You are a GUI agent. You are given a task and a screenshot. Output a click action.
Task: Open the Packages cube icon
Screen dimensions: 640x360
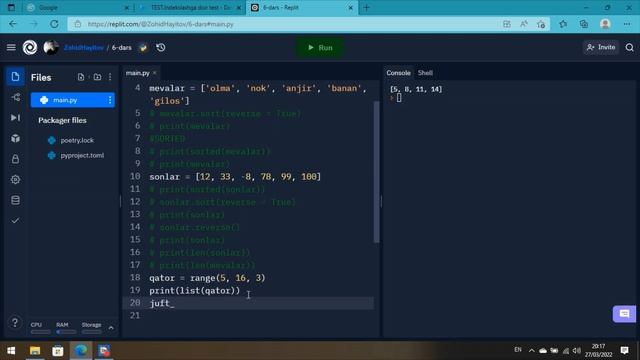click(16, 138)
